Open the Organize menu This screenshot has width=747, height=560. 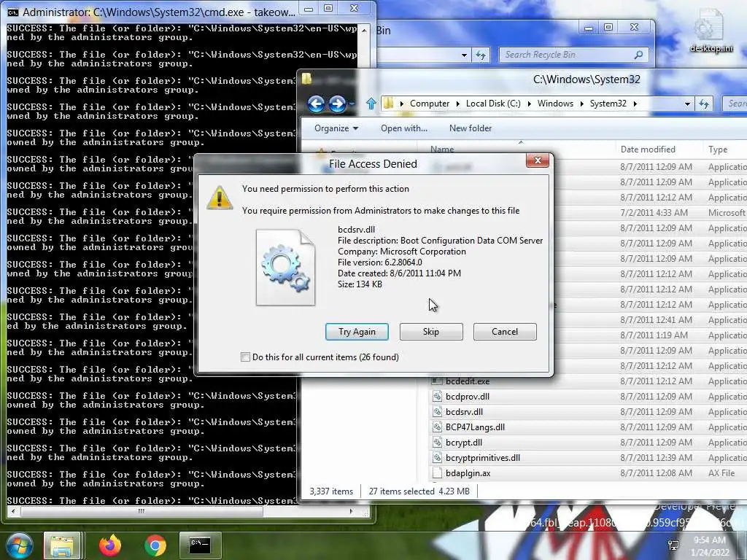[x=336, y=128]
